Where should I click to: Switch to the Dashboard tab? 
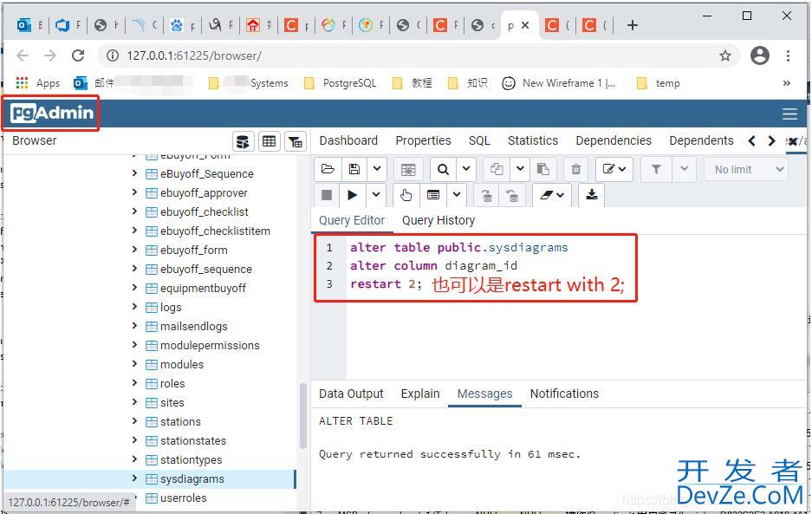click(x=348, y=140)
